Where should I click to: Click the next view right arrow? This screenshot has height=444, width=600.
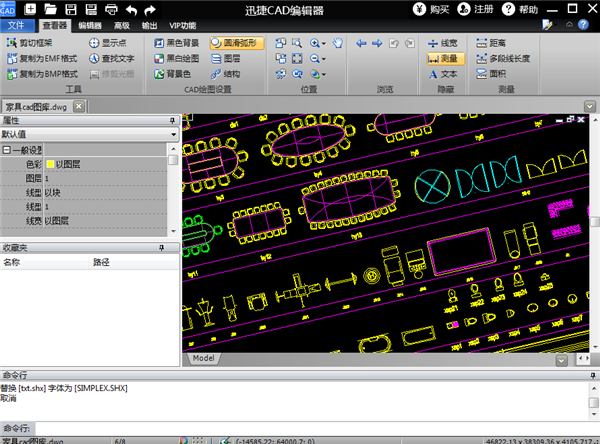(377, 43)
